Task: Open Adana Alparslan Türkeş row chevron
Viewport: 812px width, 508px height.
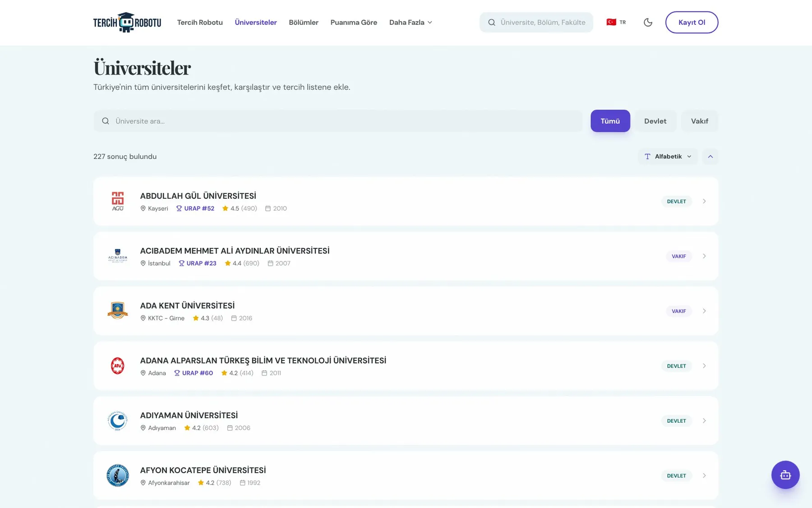Action: [x=704, y=366]
